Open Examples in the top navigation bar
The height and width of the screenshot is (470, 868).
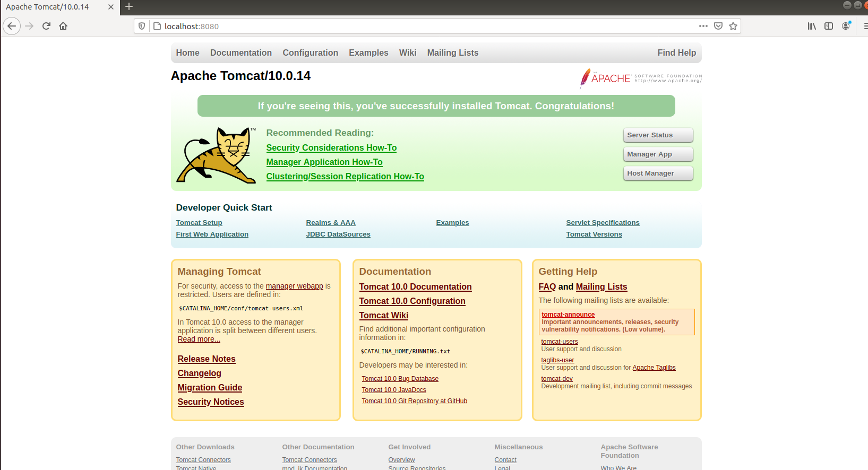(x=368, y=53)
